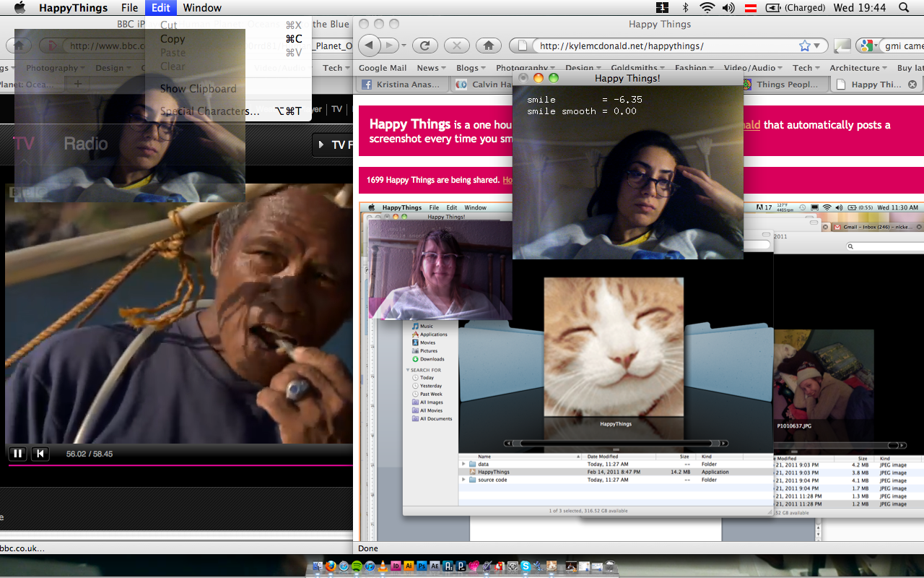Reload the Happy Things page
The image size is (924, 578).
425,46
